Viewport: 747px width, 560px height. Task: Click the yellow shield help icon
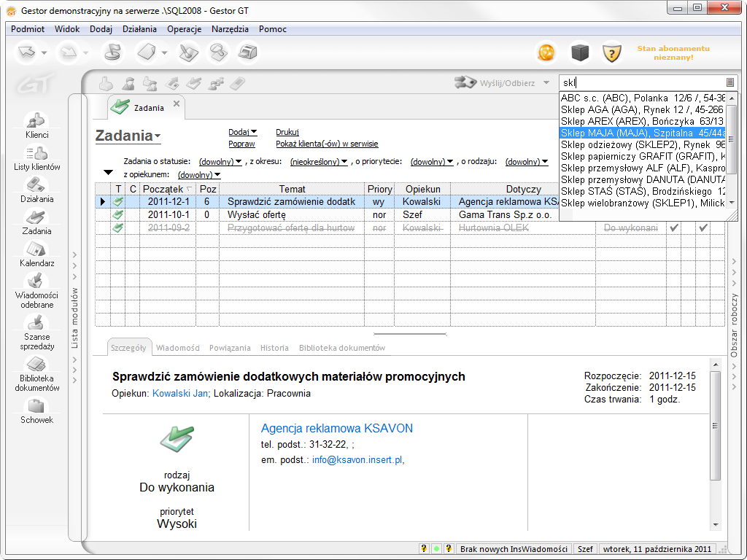(x=611, y=52)
